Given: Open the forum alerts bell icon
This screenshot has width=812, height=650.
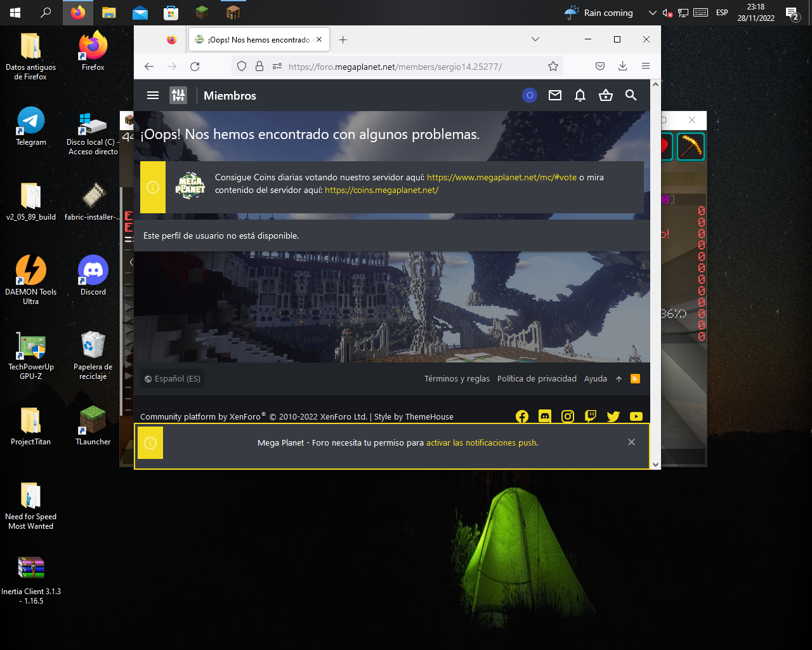Looking at the screenshot, I should 580,95.
